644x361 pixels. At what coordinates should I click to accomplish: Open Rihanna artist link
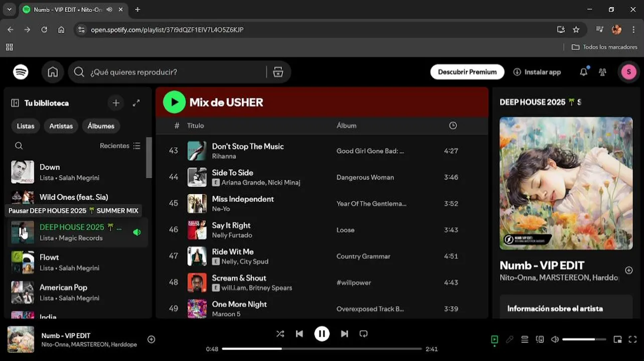(224, 156)
